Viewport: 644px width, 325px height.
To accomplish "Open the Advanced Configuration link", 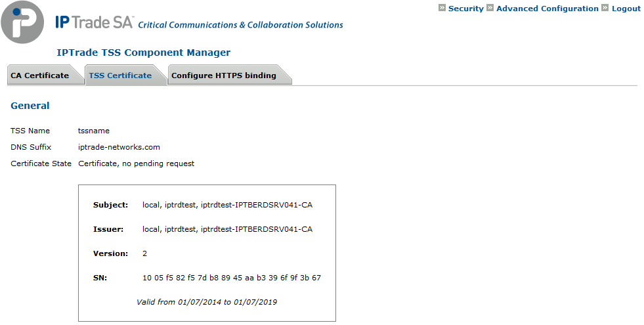I will click(x=547, y=9).
